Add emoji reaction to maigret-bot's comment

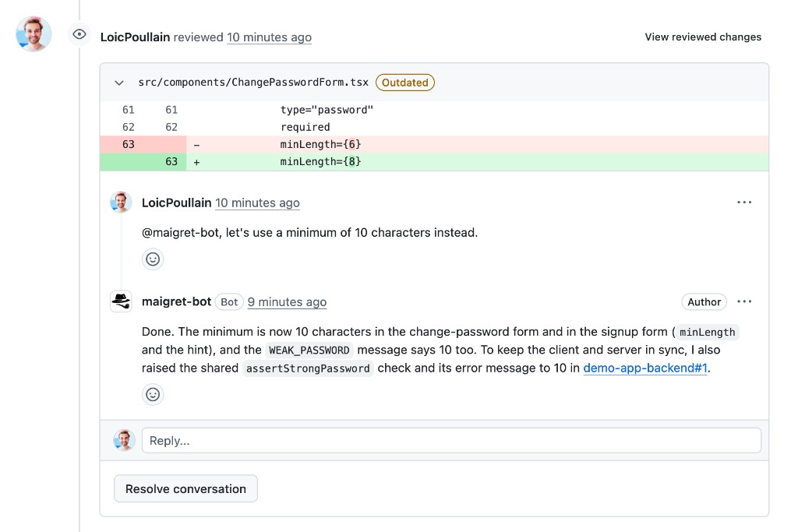(x=153, y=395)
